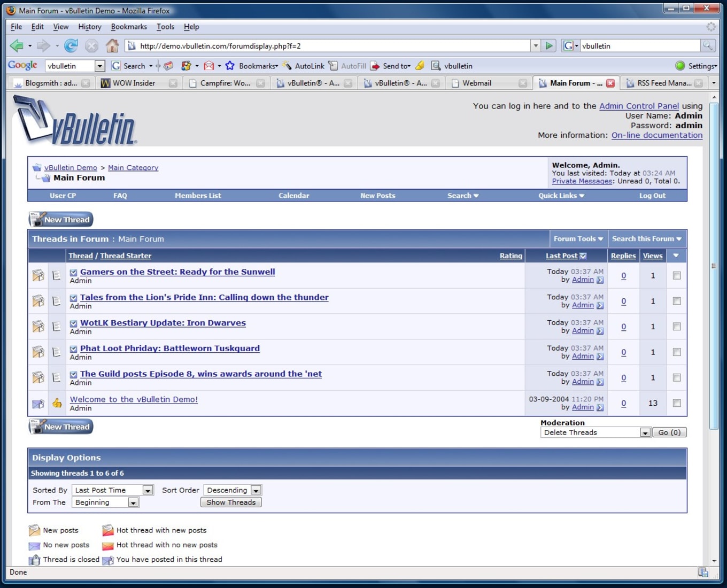This screenshot has height=588, width=727.
Task: Open the Moderation Delete Threads dropdown
Action: coord(595,432)
